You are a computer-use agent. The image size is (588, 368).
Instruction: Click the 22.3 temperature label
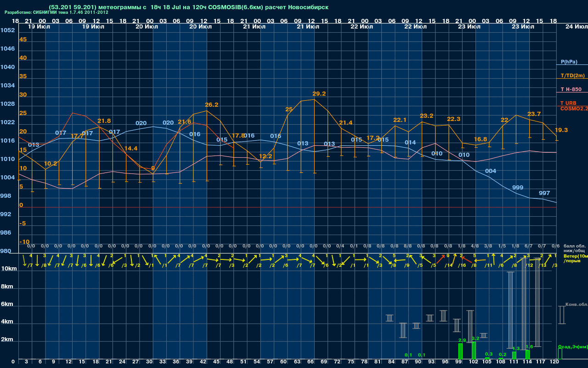453,119
